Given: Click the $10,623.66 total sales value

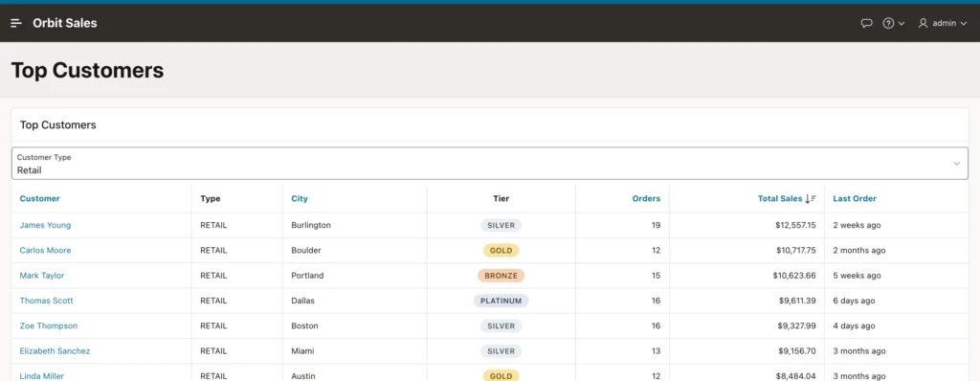Looking at the screenshot, I should [794, 276].
